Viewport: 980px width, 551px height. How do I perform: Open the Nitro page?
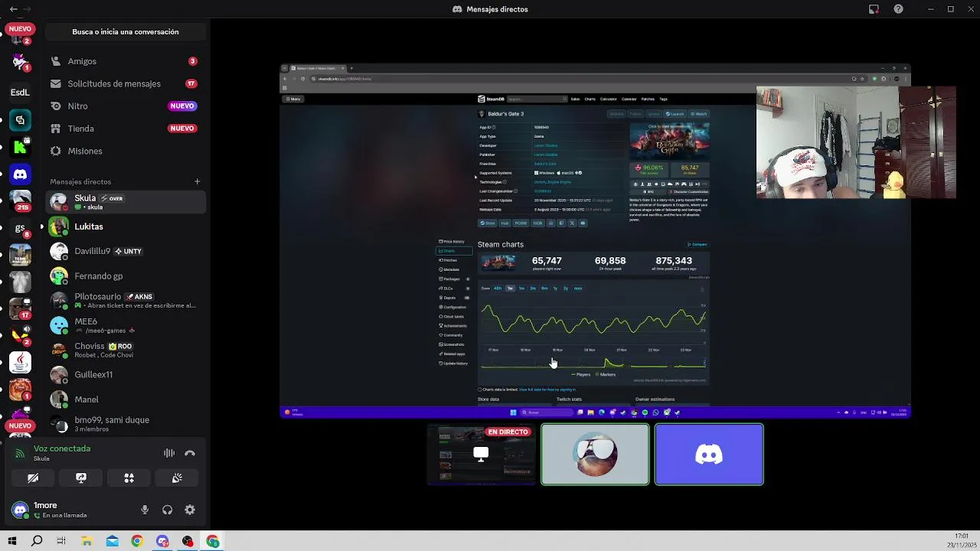click(126, 106)
